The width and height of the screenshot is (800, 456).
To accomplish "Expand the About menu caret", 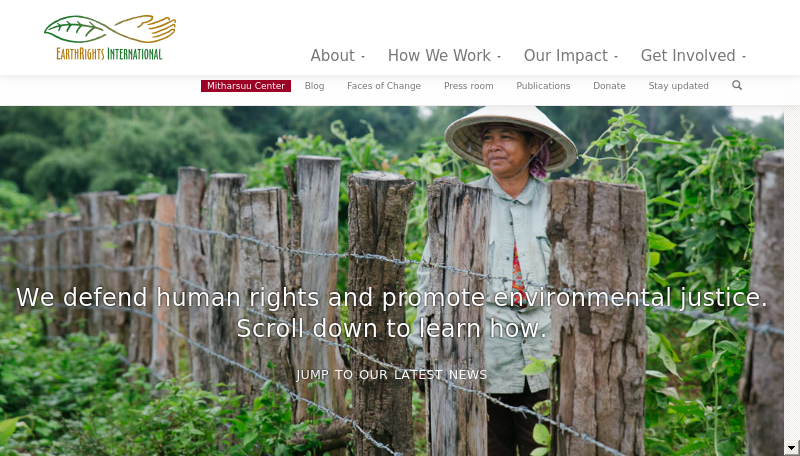I will tap(363, 57).
